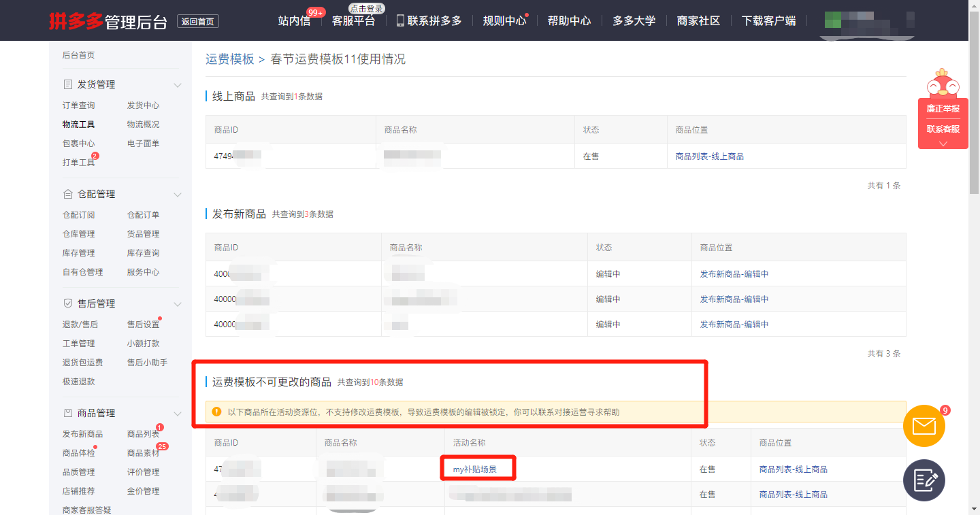Open 退款/售后 in sidebar
Image resolution: width=980 pixels, height=515 pixels.
click(80, 325)
